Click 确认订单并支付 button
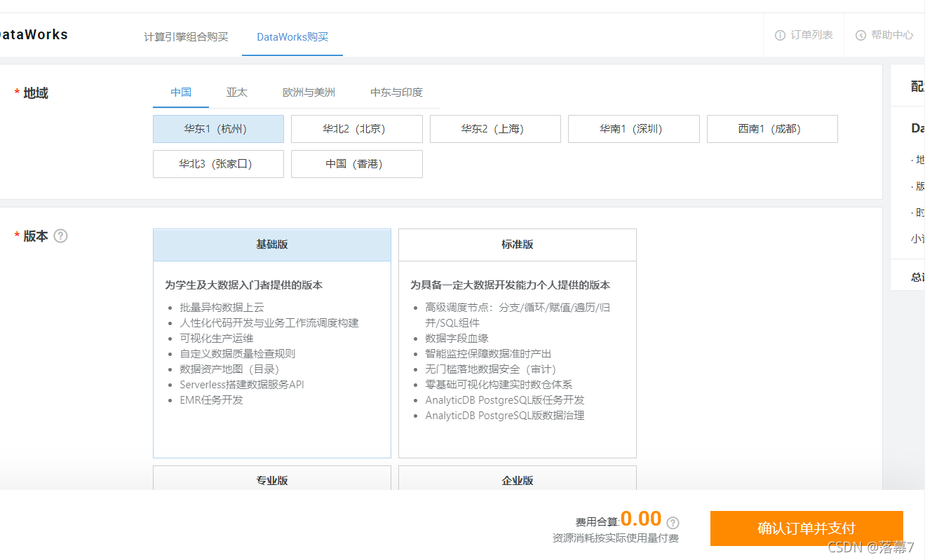 point(806,528)
